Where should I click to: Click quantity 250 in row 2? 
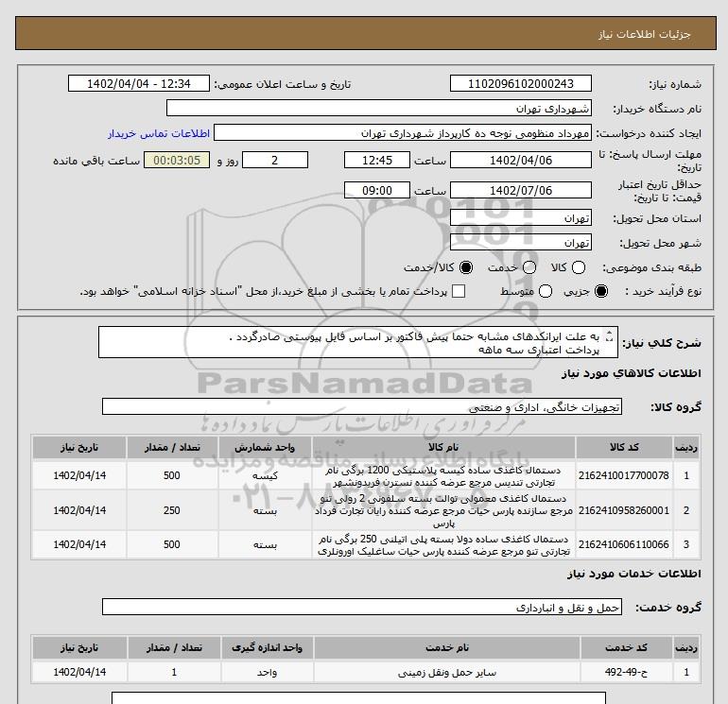[x=172, y=510]
